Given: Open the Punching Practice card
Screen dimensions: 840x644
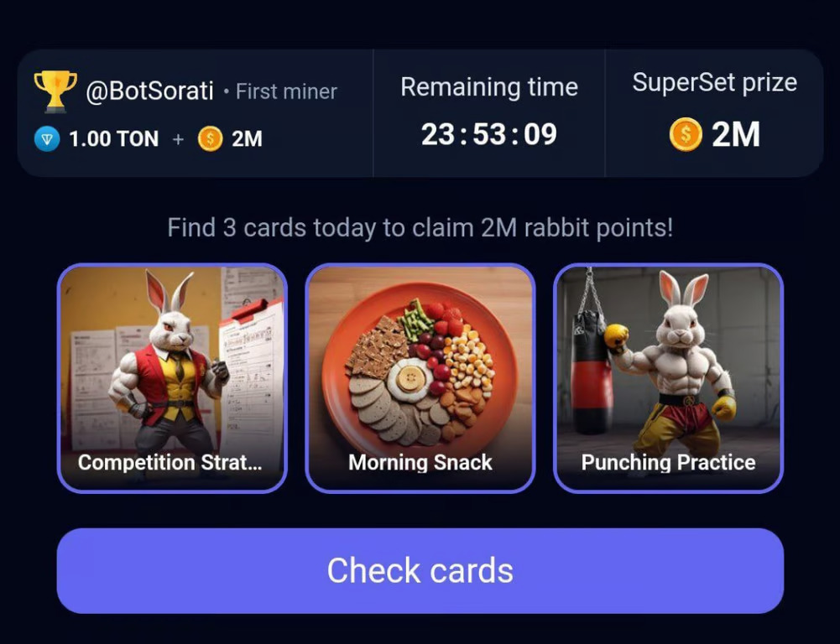Looking at the screenshot, I should (x=668, y=378).
